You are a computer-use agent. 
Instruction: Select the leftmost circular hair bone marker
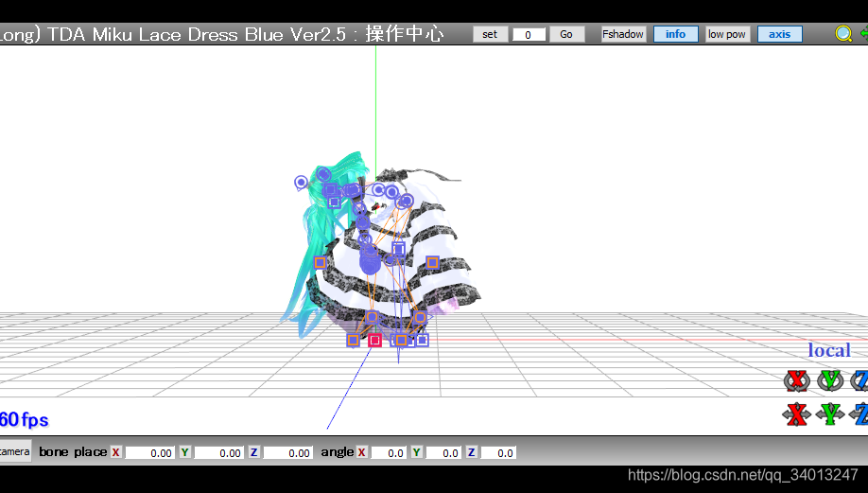(301, 182)
